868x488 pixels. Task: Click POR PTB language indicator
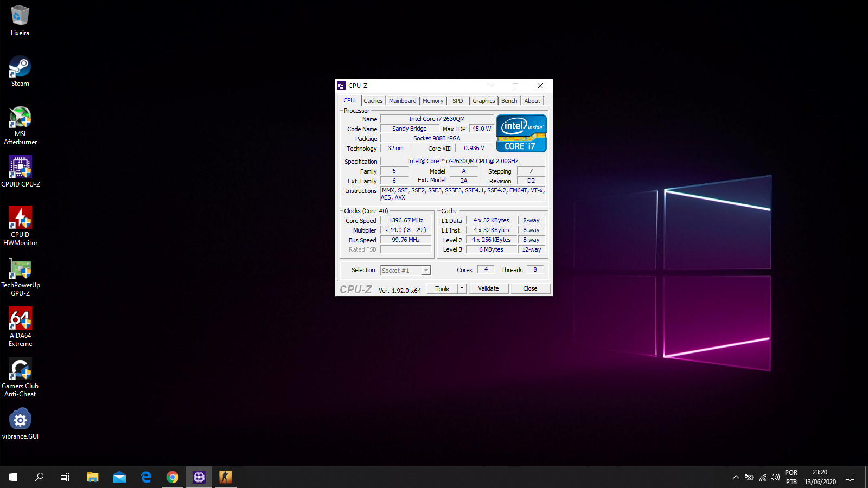coord(792,477)
